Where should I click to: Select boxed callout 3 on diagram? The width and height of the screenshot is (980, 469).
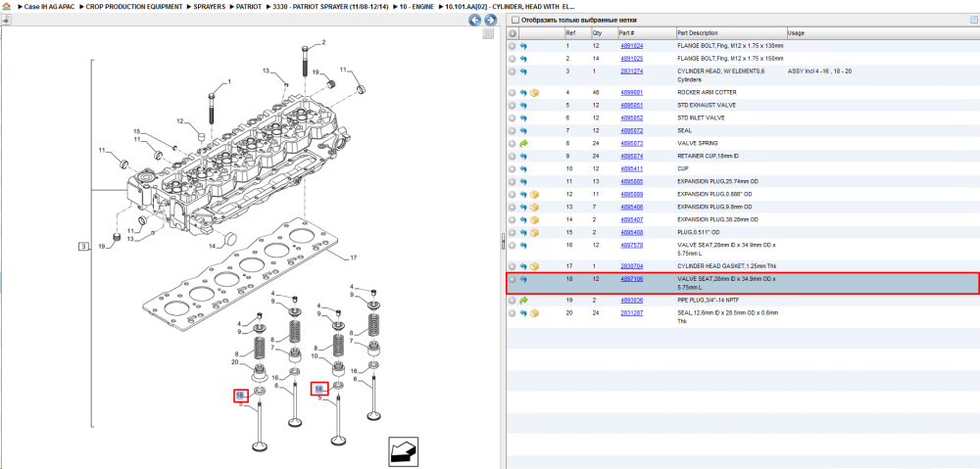[x=83, y=246]
